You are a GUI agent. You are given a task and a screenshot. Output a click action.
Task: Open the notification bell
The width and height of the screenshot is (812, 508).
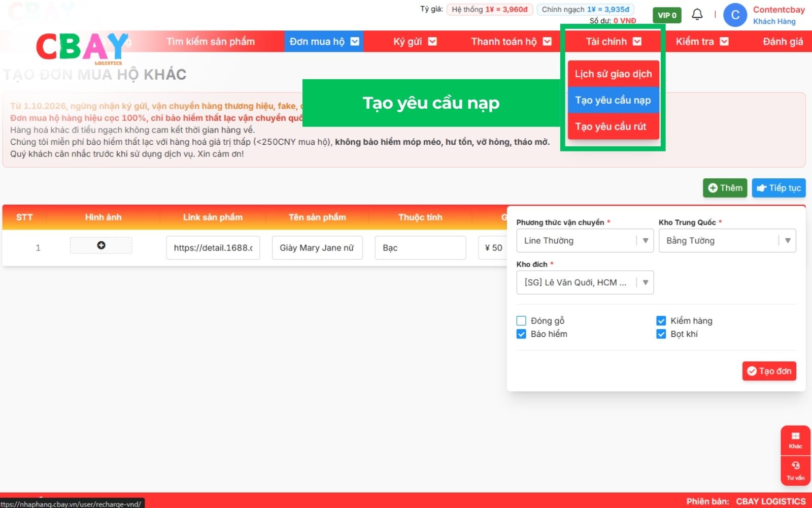(x=697, y=14)
